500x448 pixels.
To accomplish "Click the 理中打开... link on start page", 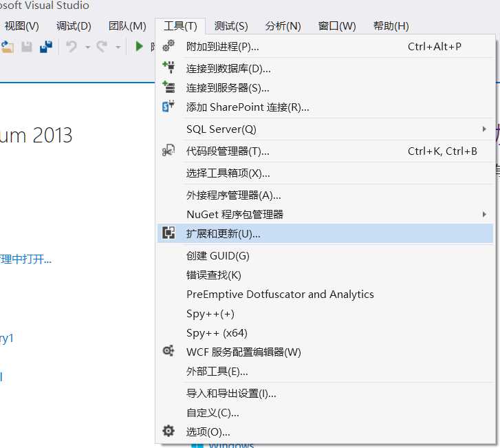I will pyautogui.click(x=25, y=259).
